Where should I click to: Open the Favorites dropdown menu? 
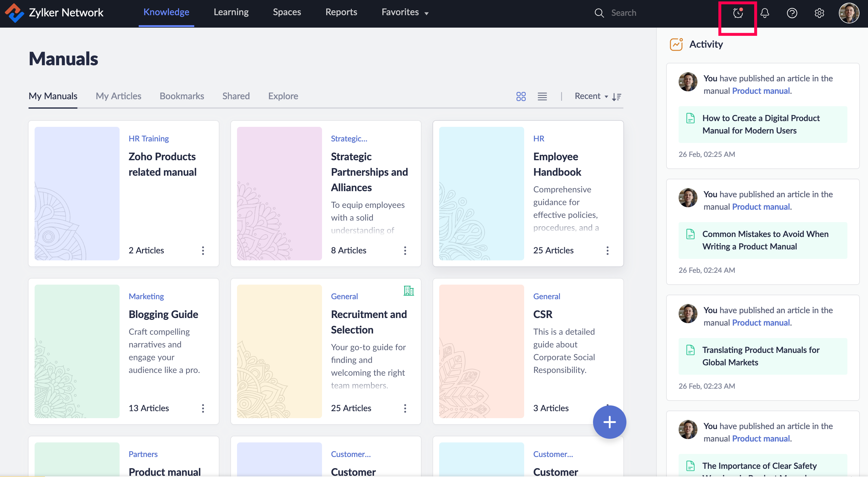[405, 12]
